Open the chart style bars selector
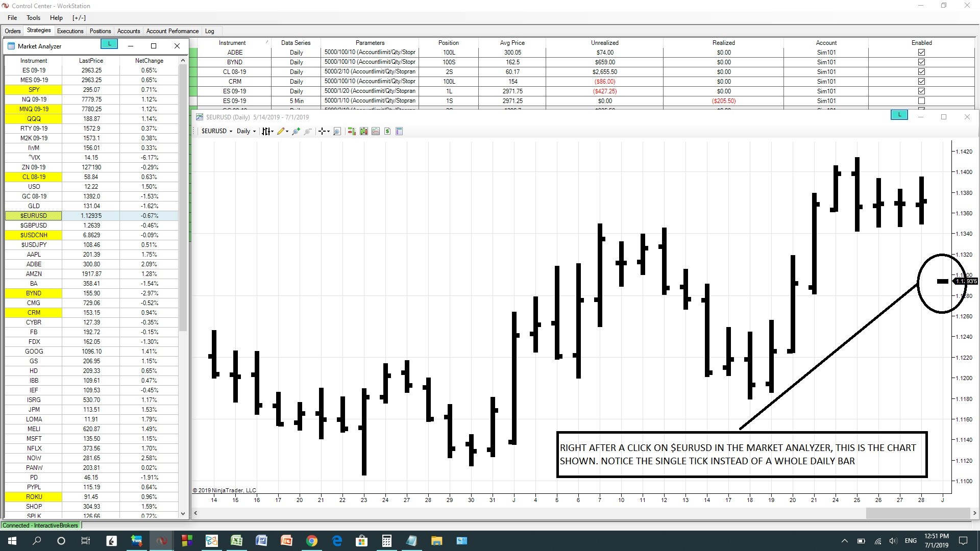Viewport: 980px width, 551px height. (266, 131)
